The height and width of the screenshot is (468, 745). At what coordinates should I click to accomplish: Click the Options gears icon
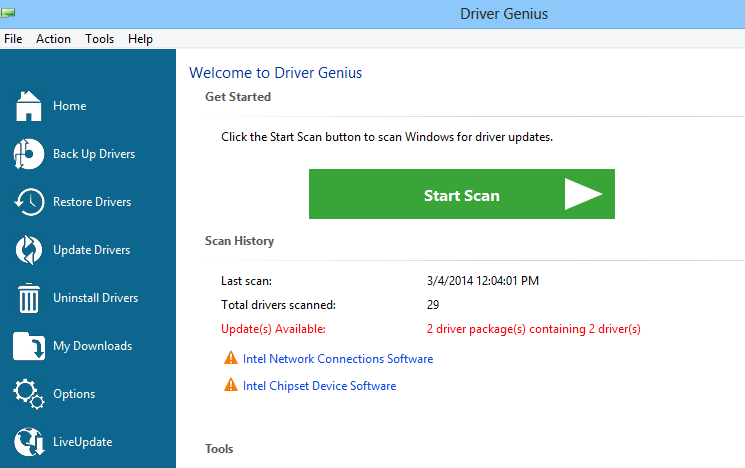[29, 394]
